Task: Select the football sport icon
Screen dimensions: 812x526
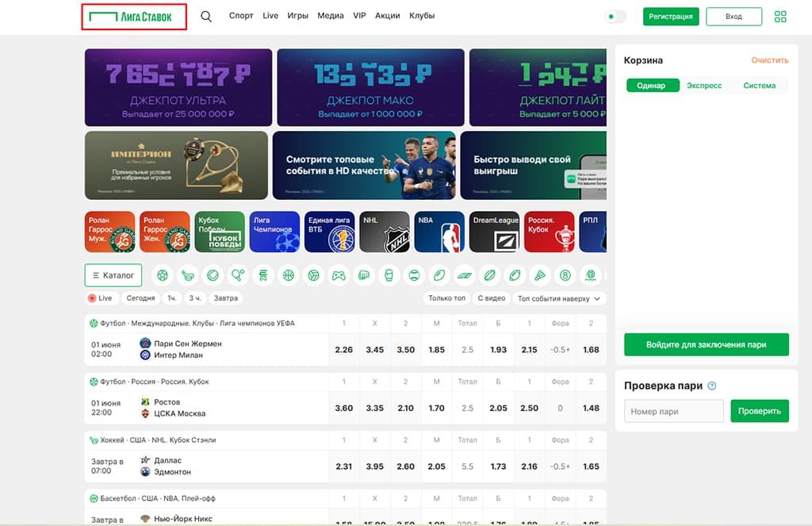Action: coord(163,275)
